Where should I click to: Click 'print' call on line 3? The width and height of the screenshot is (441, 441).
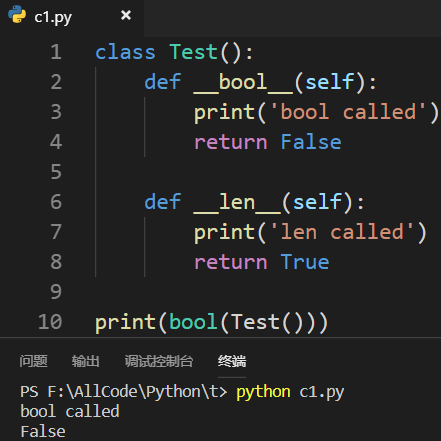[x=225, y=113]
